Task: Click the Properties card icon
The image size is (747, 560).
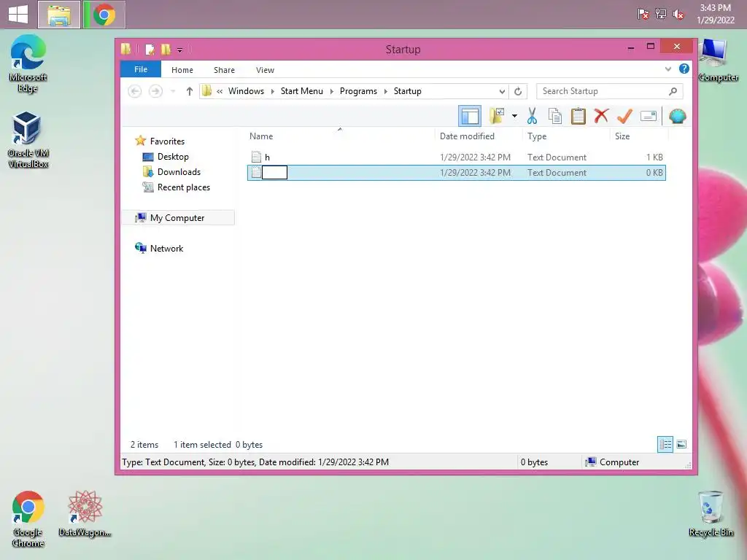Action: click(649, 116)
